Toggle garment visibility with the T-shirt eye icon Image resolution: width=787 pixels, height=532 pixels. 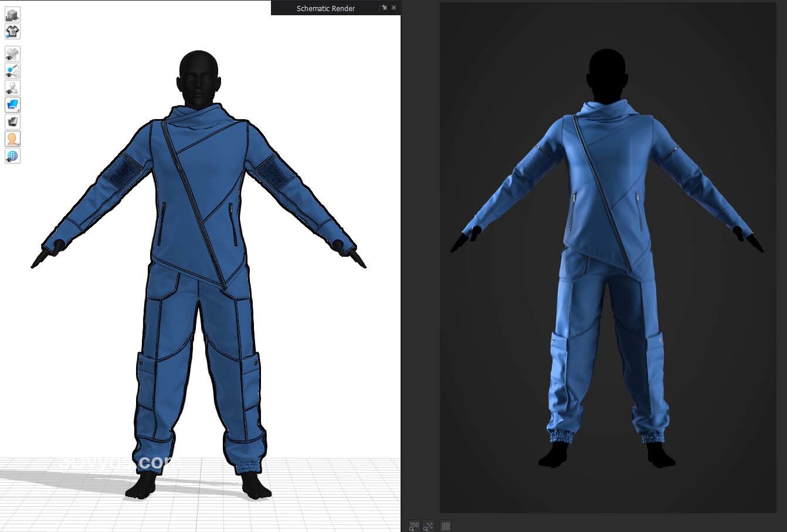click(12, 54)
